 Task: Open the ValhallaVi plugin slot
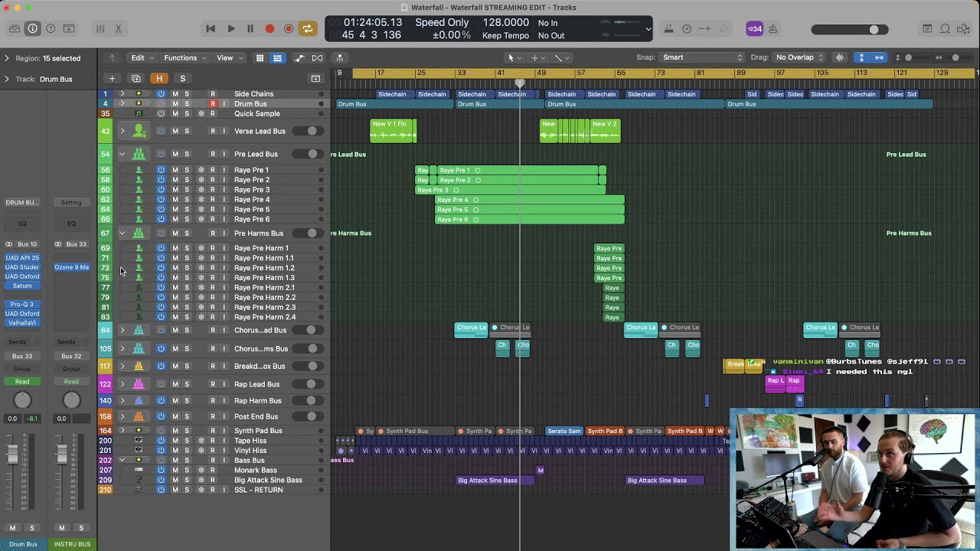click(x=22, y=322)
